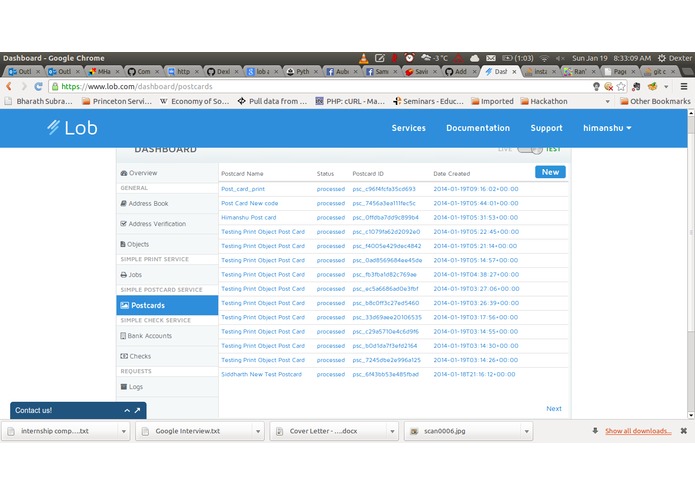Click the Wi-Fi network indicator
Screen dimensions: 695x494
[544, 58]
